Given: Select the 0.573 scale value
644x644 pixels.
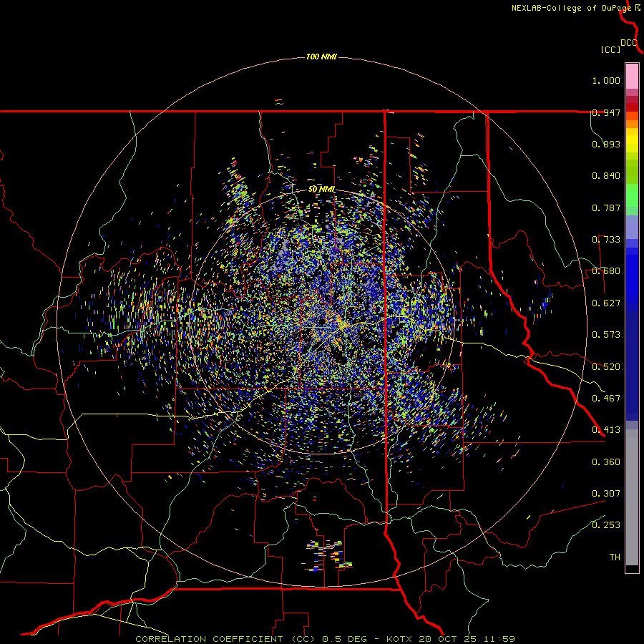Looking at the screenshot, I should coord(606,335).
